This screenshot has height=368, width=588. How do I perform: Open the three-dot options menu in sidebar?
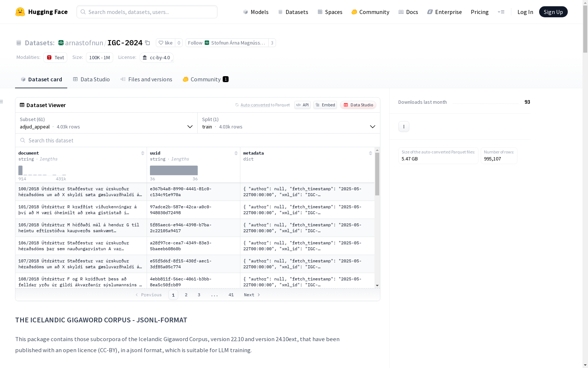(404, 127)
